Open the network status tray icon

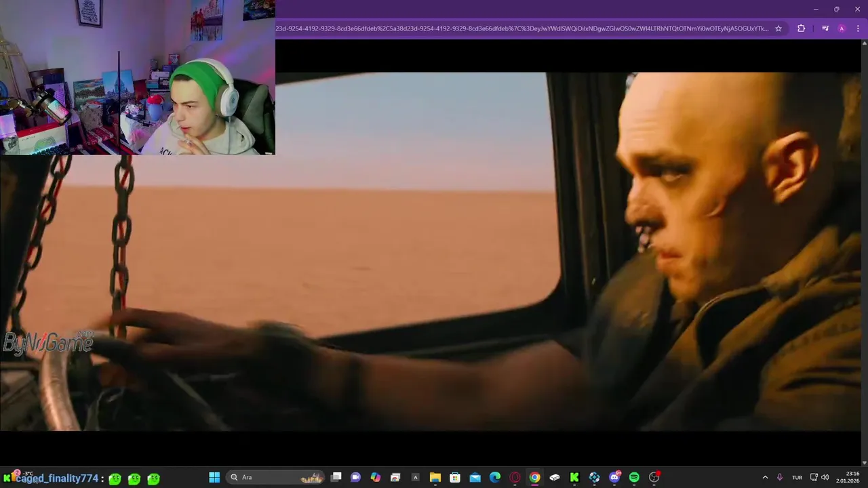(814, 477)
